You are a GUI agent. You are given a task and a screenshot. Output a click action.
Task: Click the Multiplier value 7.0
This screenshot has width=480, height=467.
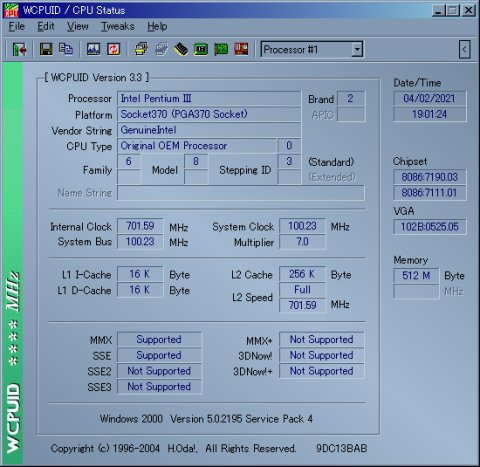(302, 242)
